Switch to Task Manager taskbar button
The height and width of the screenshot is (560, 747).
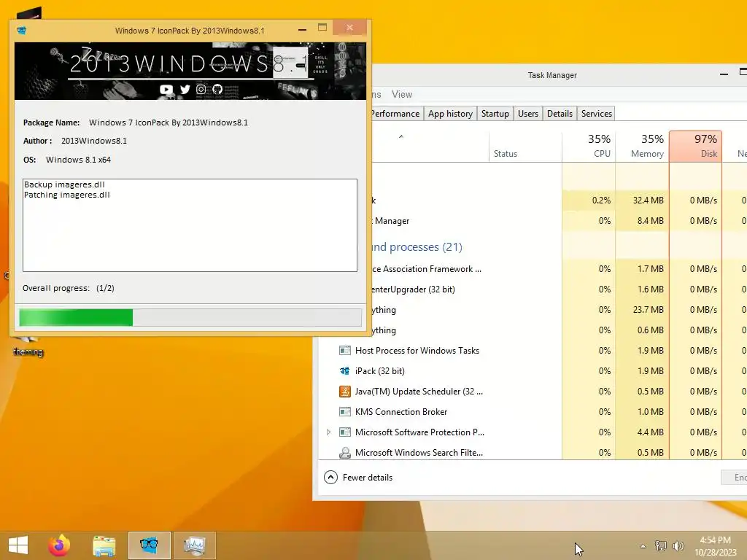click(194, 545)
